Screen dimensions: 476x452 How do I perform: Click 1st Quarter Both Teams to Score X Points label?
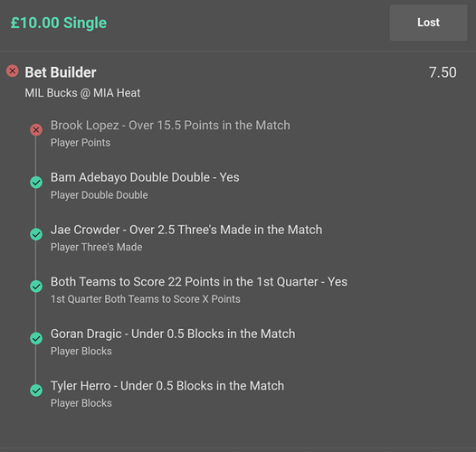146,299
